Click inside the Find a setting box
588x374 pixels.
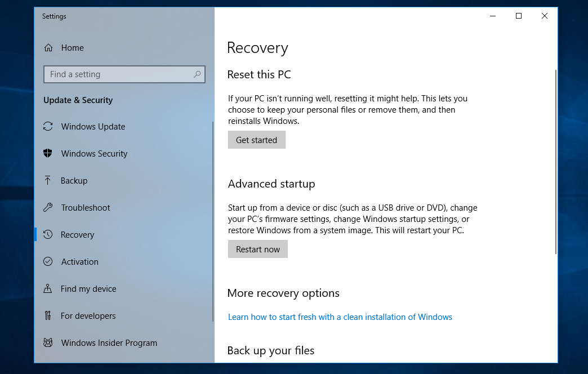pos(113,74)
